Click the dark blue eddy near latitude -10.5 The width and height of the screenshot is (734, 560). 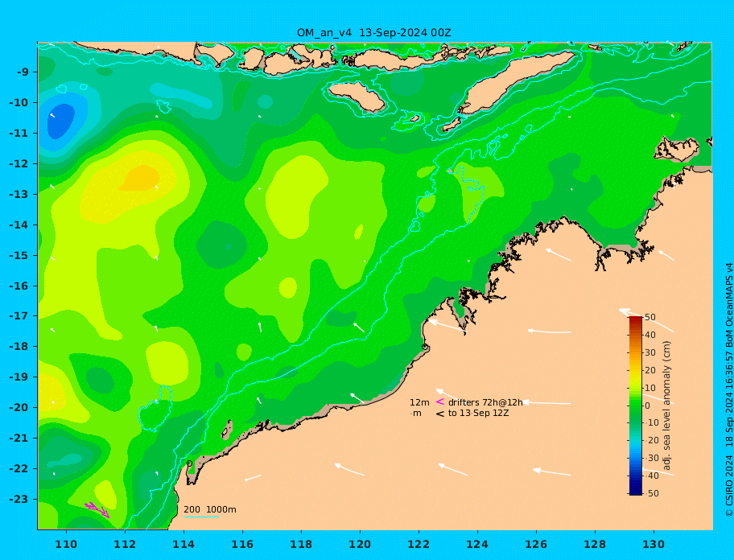[61, 121]
